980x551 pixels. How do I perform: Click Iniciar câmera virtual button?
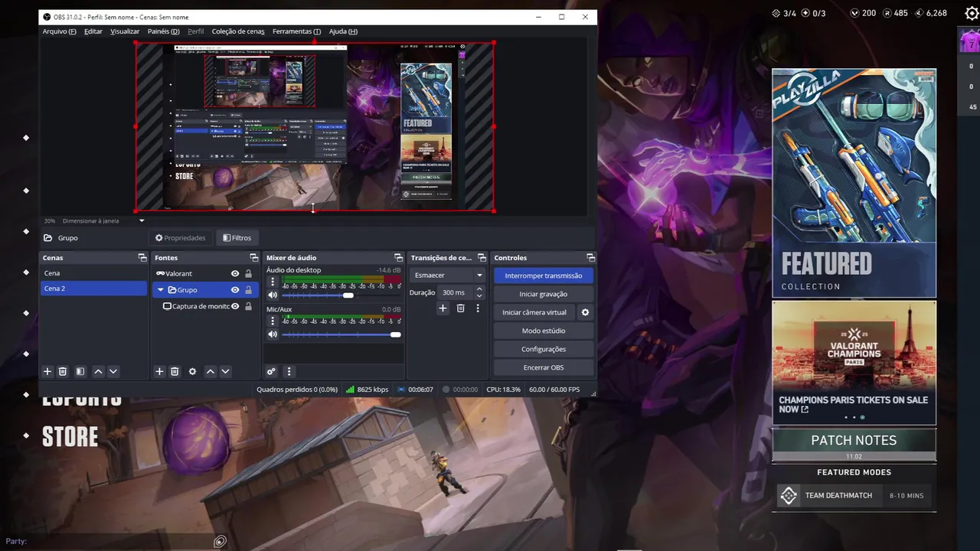(x=534, y=312)
